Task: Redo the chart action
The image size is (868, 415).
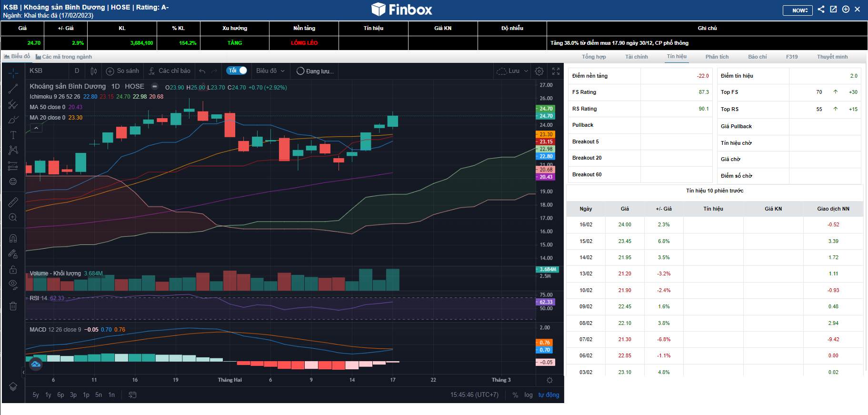Action: click(214, 71)
